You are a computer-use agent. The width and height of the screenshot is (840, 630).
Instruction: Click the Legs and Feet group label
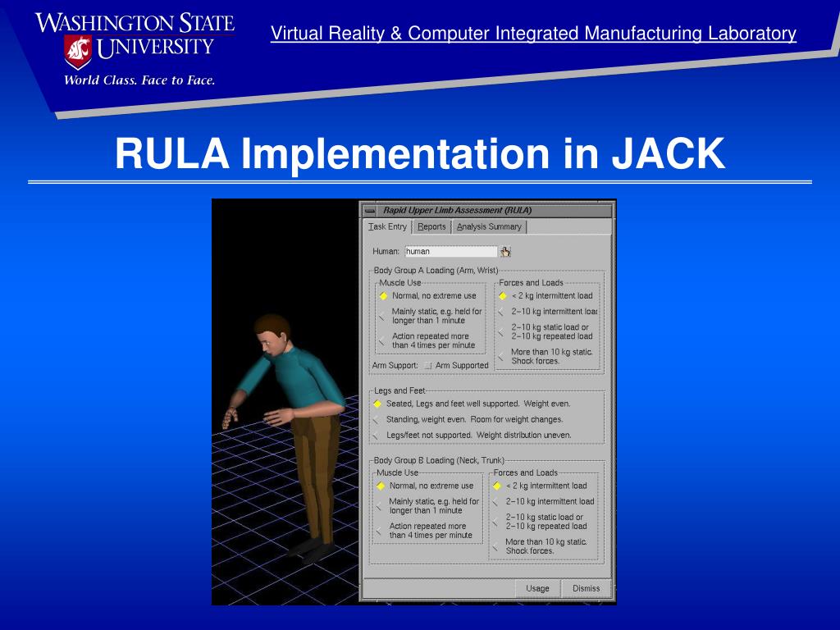(x=399, y=390)
